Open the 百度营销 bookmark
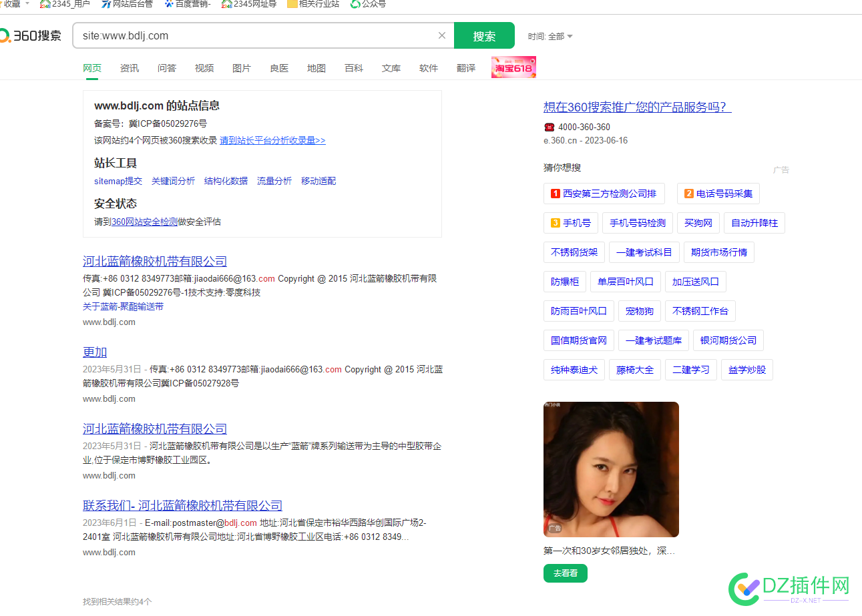 (x=188, y=4)
